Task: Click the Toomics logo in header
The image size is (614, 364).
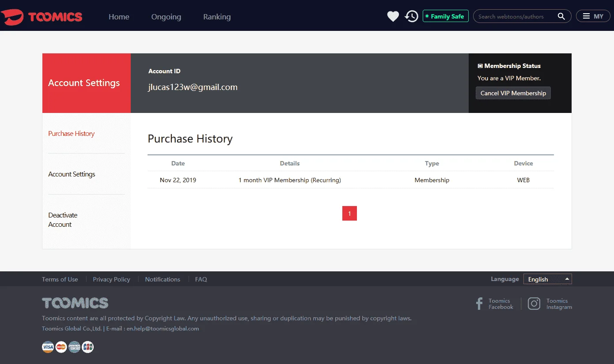Action: coord(42,17)
